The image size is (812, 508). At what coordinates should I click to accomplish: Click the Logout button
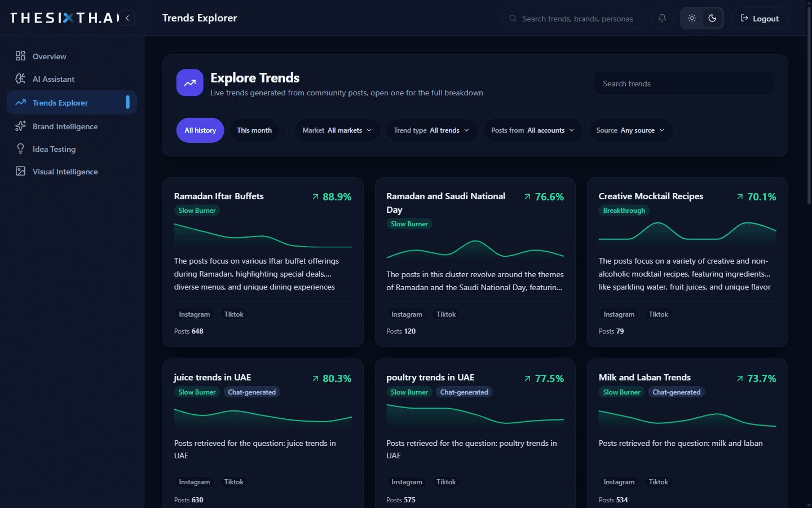(759, 18)
